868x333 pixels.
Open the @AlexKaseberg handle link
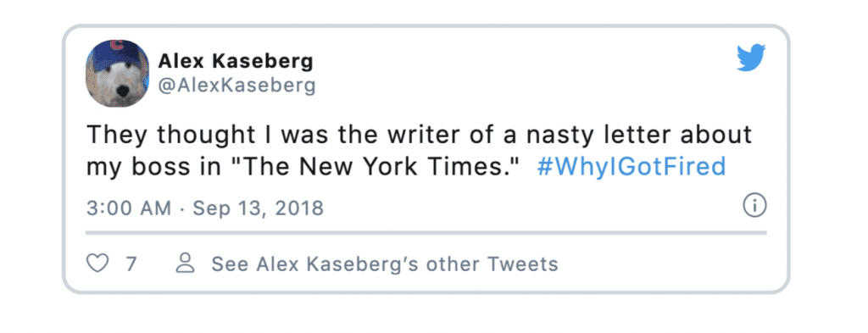[237, 86]
